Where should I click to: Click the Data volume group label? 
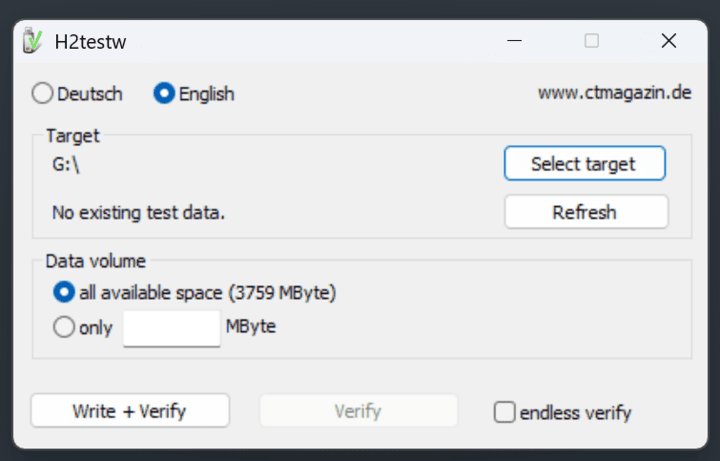[x=96, y=261]
